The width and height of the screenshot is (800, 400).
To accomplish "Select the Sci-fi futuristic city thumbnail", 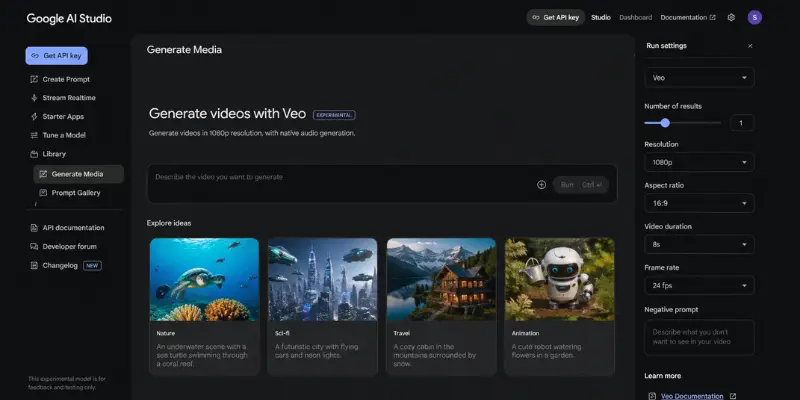I will [x=322, y=280].
